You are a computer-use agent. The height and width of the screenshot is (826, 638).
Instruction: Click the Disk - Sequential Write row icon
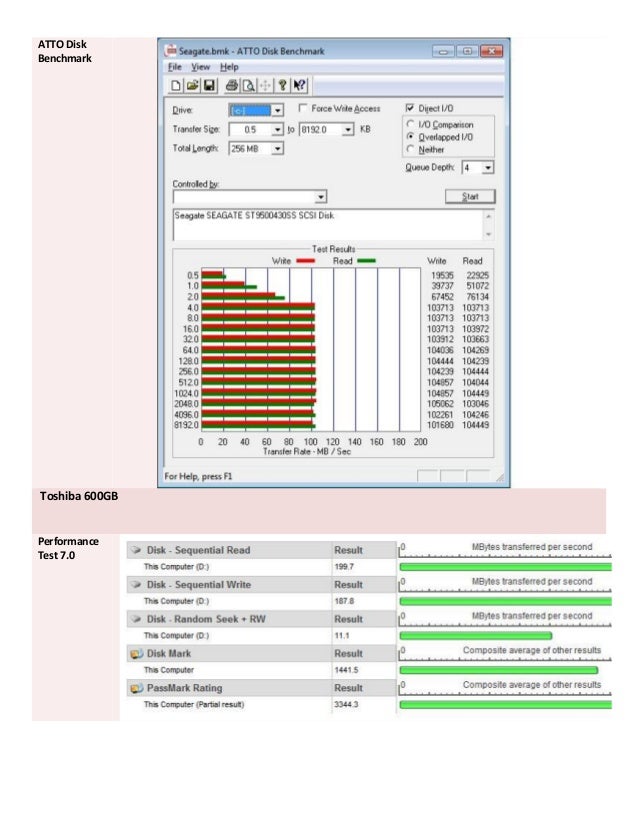(x=136, y=584)
